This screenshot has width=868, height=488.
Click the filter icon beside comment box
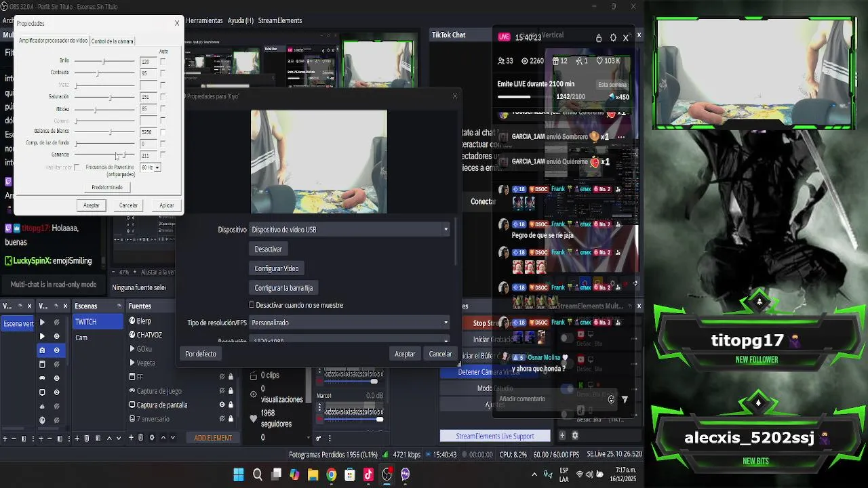tap(625, 400)
